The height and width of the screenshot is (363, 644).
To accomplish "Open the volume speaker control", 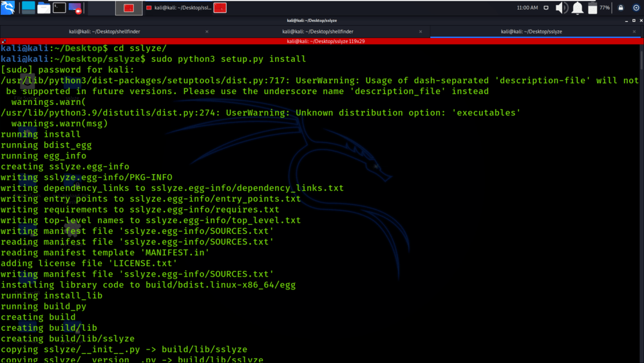I will click(562, 8).
